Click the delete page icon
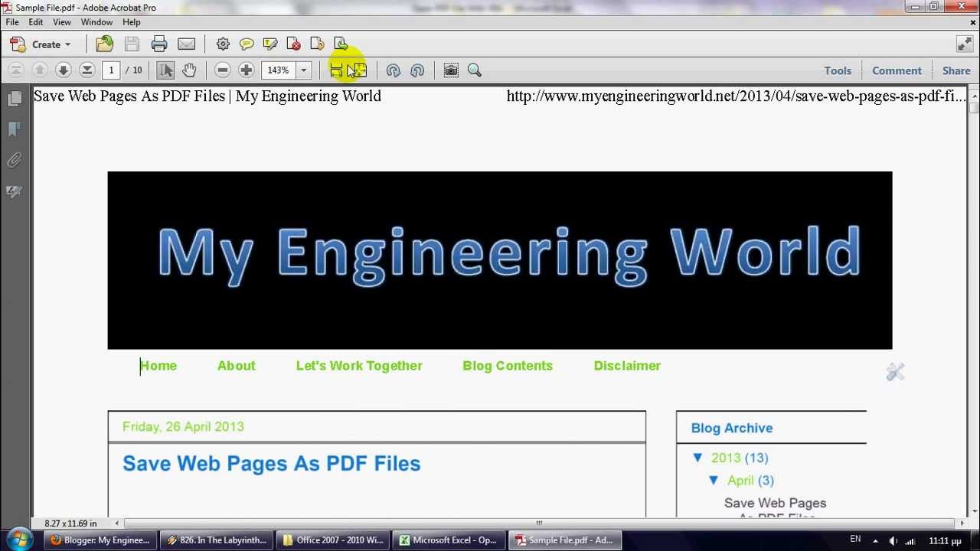The width and height of the screenshot is (980, 551). pyautogui.click(x=294, y=44)
